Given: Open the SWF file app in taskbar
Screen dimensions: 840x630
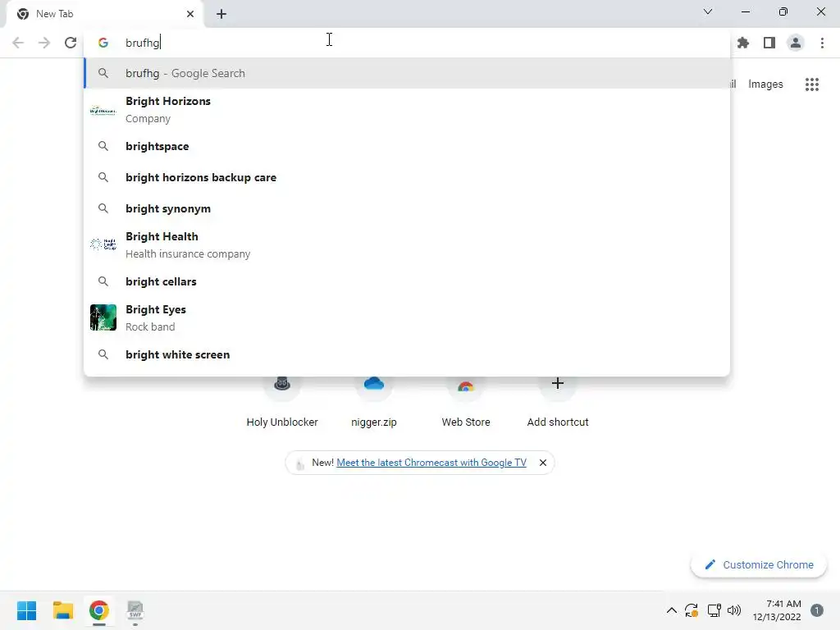Looking at the screenshot, I should pos(135,610).
